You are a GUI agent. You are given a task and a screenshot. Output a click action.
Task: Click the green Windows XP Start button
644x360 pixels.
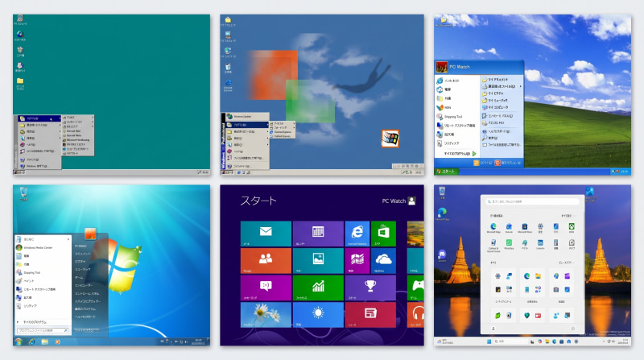point(447,172)
